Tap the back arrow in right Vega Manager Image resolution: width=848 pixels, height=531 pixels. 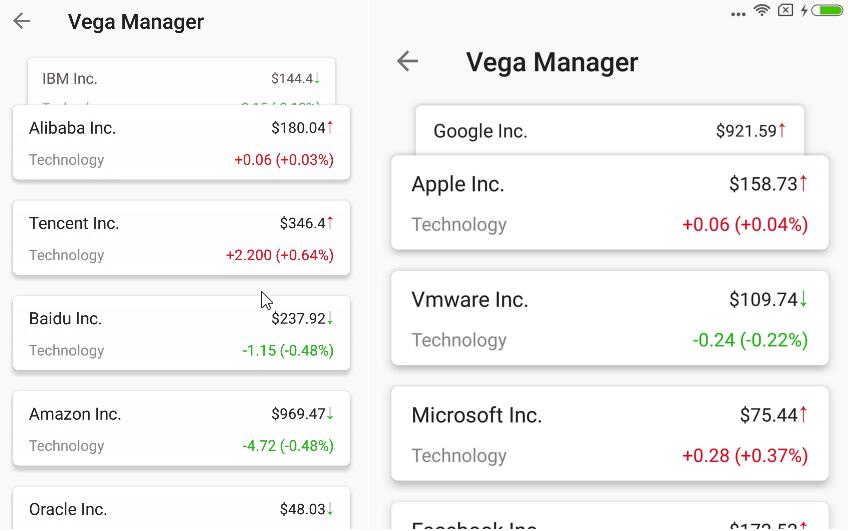coord(407,61)
